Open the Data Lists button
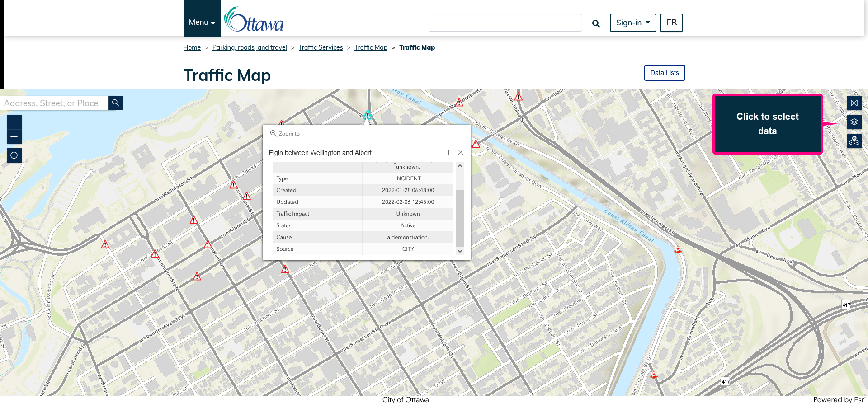 pos(665,73)
